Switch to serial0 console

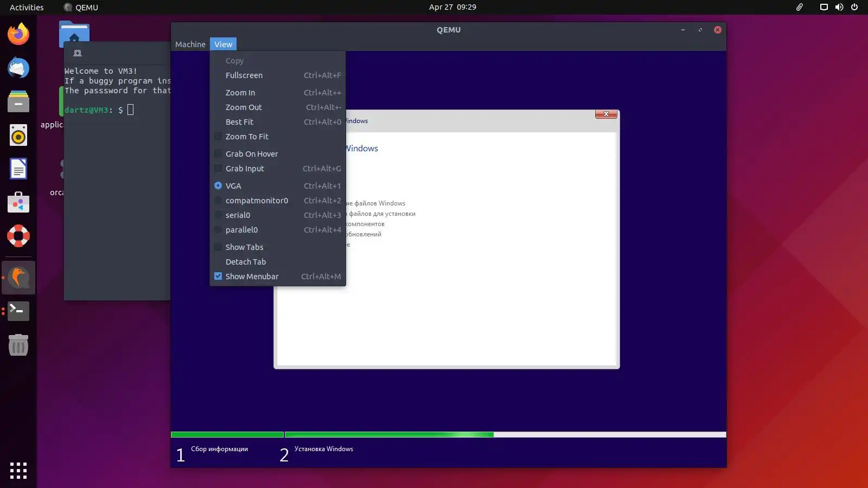coord(278,215)
